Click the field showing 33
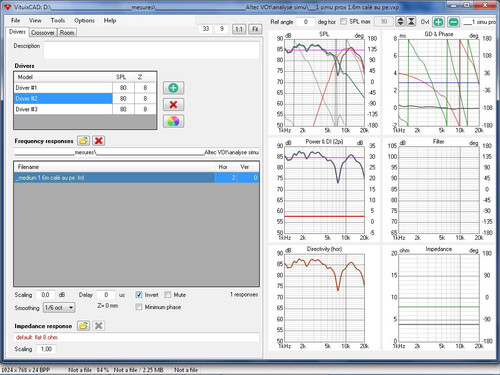 point(206,29)
